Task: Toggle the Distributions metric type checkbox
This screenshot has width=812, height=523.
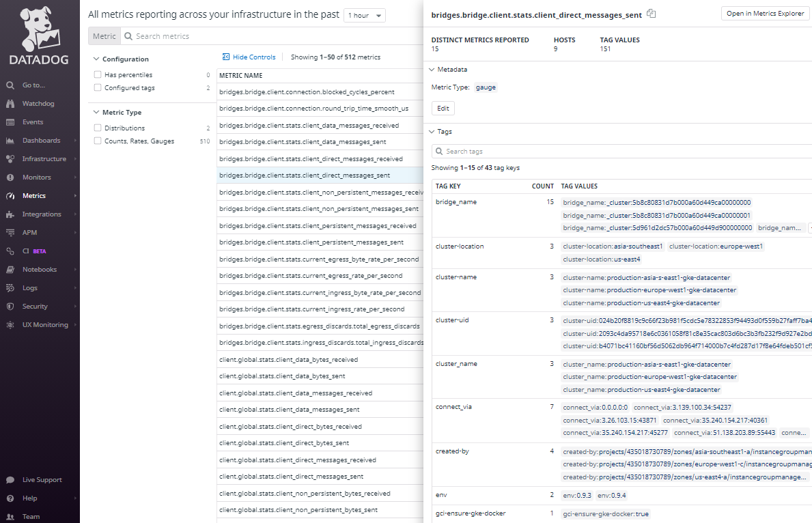Action: pyautogui.click(x=98, y=128)
